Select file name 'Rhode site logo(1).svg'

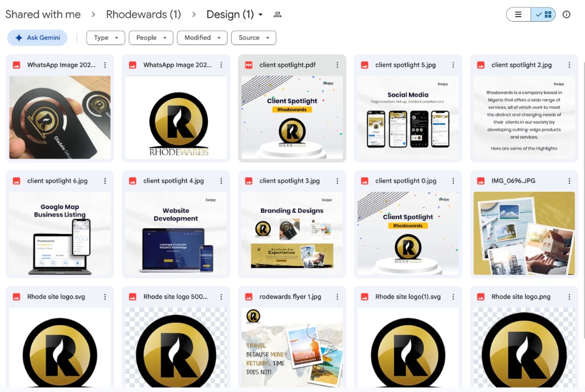click(x=408, y=297)
